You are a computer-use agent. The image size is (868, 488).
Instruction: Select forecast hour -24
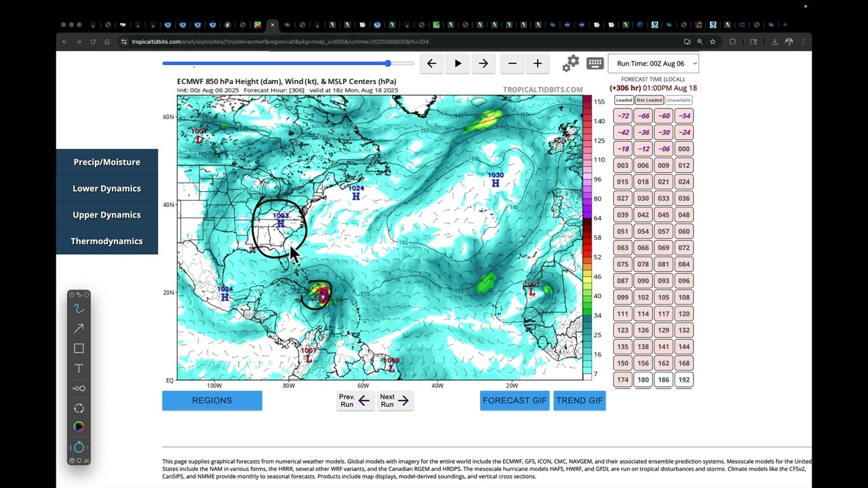[x=684, y=133]
